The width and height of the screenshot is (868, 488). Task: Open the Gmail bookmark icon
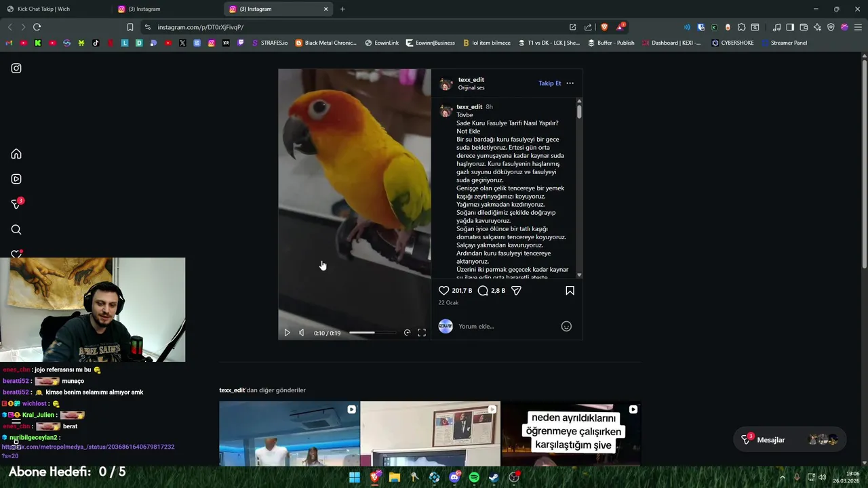click(x=9, y=43)
